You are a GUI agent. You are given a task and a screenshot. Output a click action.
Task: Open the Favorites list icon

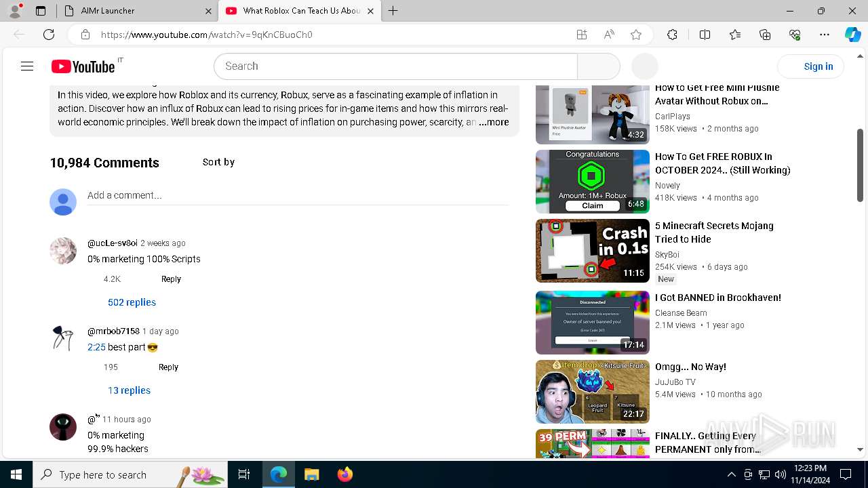[735, 35]
